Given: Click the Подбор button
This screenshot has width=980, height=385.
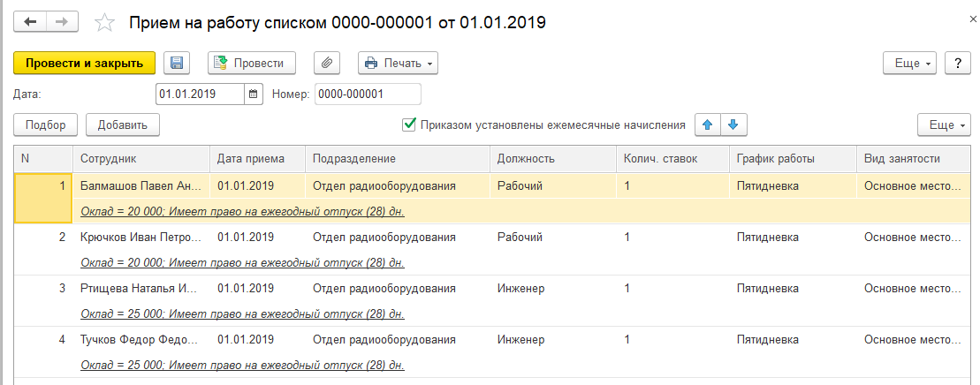Looking at the screenshot, I should (46, 125).
